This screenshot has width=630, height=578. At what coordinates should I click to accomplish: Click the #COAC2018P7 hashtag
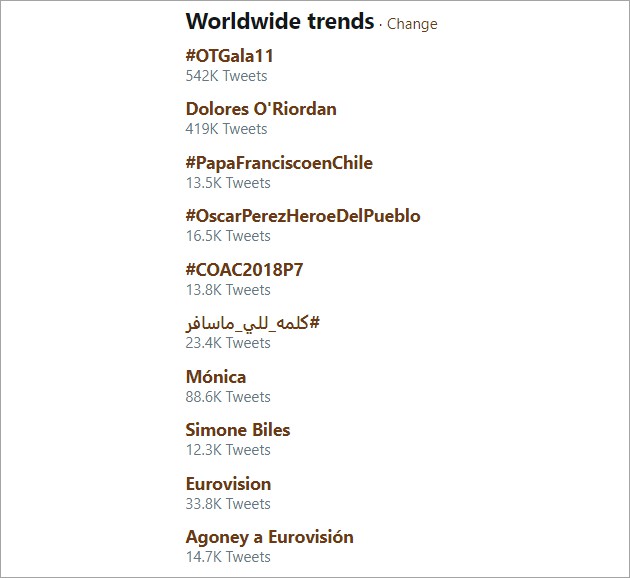244,270
